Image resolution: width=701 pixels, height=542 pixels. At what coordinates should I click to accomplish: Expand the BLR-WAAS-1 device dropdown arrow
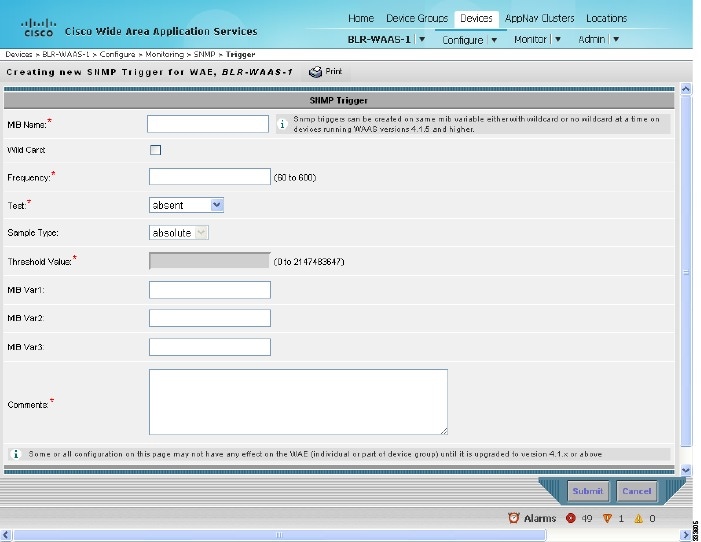[x=422, y=39]
